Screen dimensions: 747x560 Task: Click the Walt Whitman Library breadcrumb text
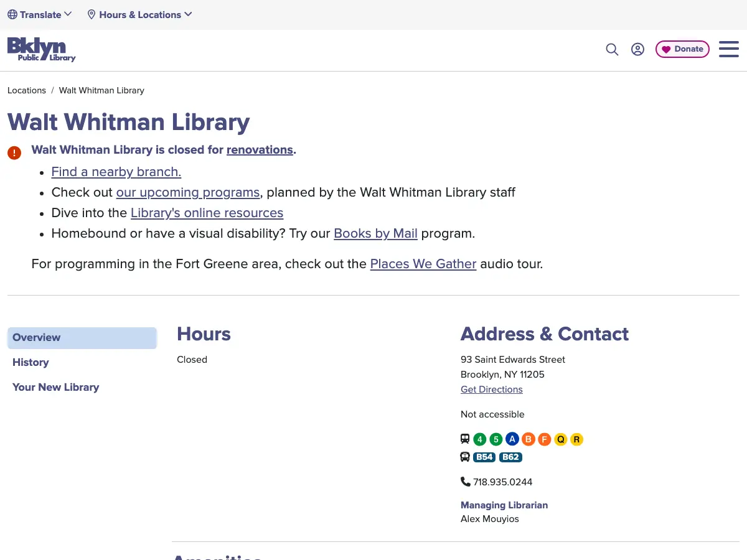[x=101, y=90]
